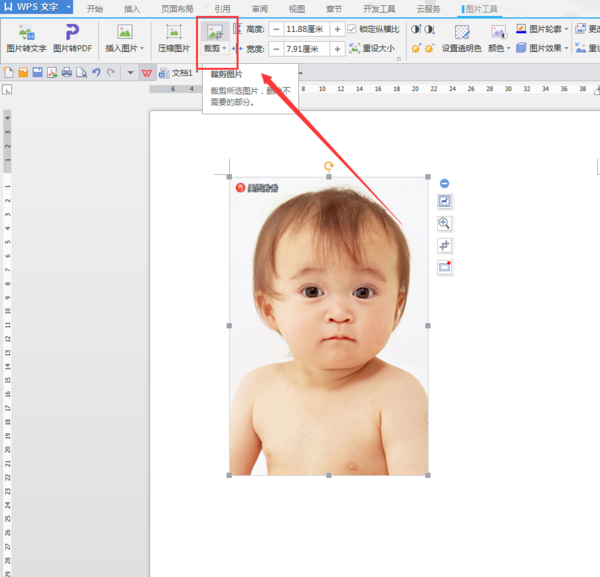This screenshot has height=577, width=600.
Task: Open the 开始 ribbon tab
Action: point(95,8)
